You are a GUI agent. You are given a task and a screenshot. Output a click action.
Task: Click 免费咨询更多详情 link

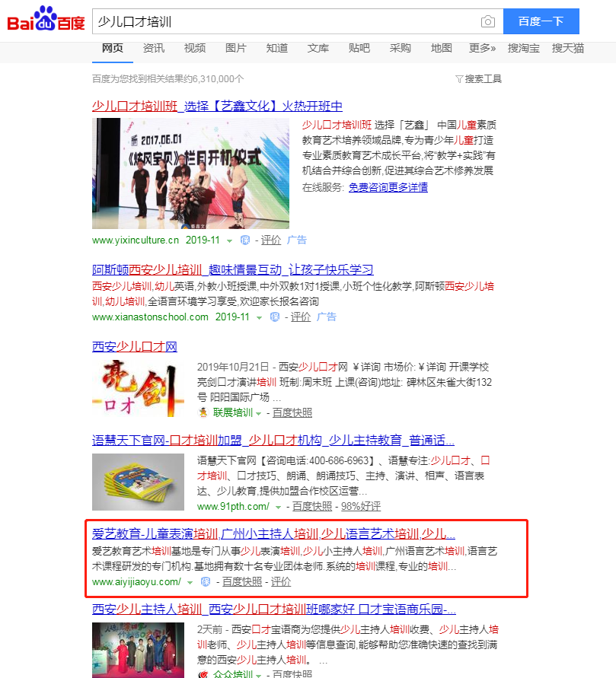(x=388, y=187)
